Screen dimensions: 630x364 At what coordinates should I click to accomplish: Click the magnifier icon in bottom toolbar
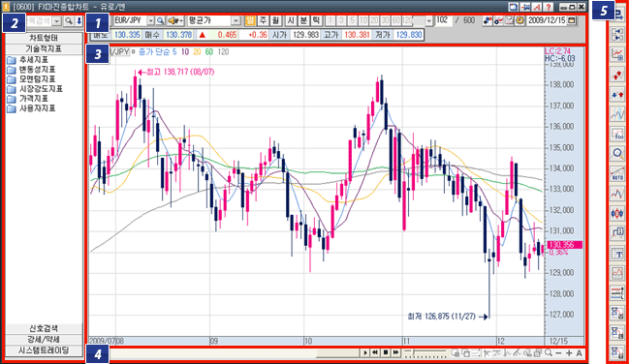pyautogui.click(x=549, y=353)
